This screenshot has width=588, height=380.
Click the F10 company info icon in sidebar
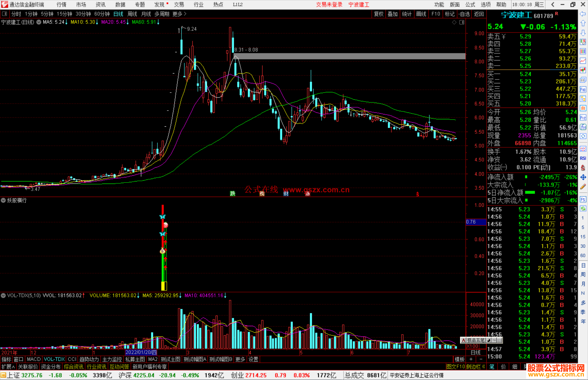click(583, 89)
